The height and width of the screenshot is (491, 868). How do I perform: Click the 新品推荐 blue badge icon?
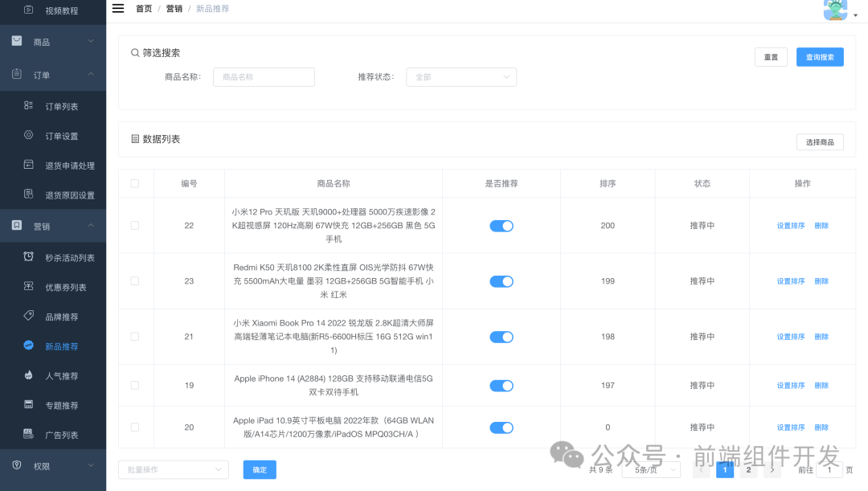[29, 345]
